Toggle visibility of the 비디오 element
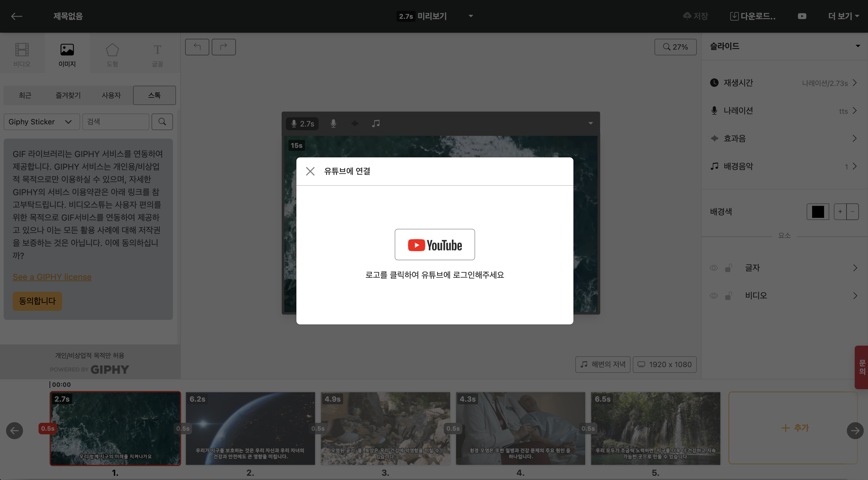This screenshot has width=868, height=480. click(714, 296)
